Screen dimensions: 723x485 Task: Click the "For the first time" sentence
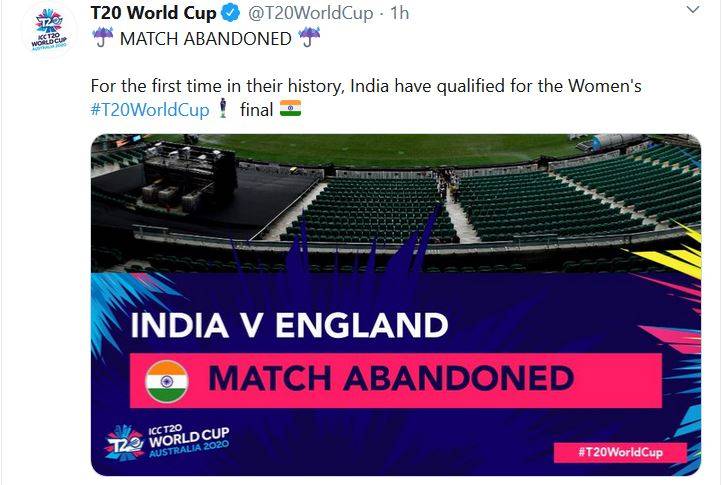[x=365, y=87]
